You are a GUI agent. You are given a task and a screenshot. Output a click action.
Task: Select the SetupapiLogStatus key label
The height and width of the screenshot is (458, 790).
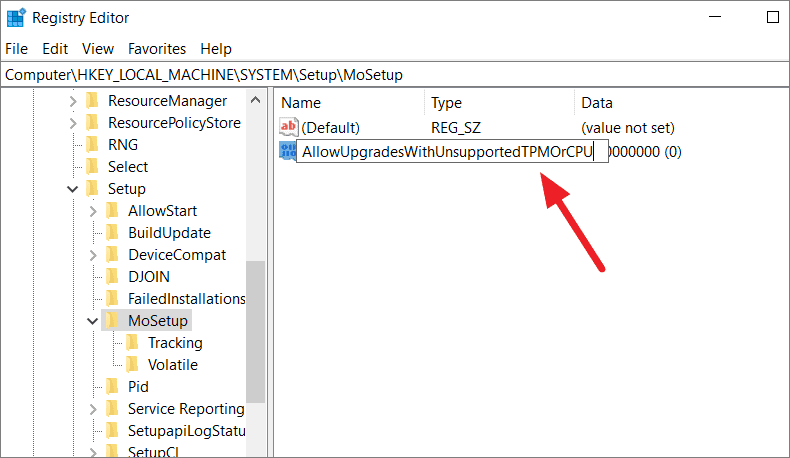coord(186,431)
